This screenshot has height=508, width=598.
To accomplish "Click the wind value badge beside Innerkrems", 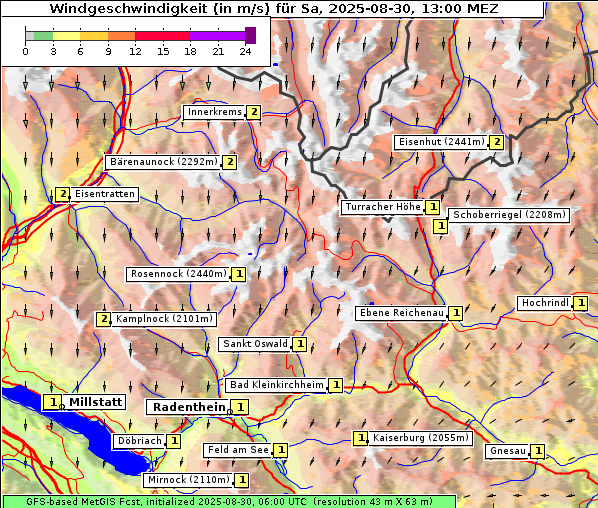I will coord(254,113).
